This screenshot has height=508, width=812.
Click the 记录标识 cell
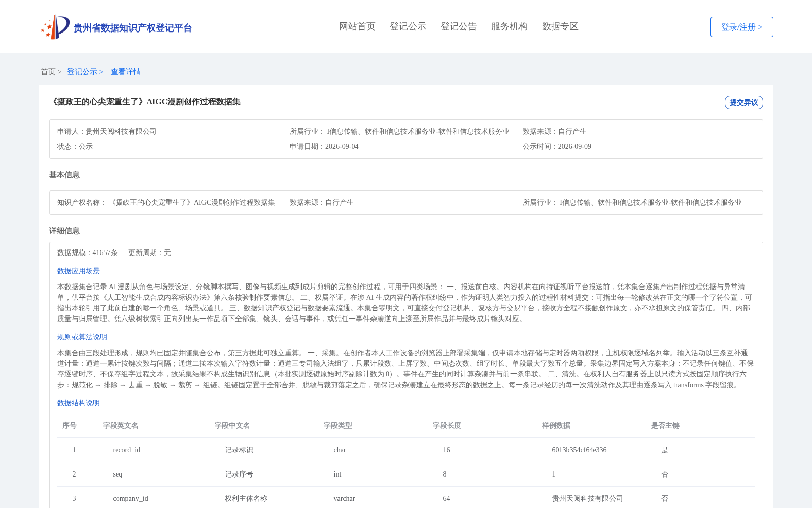[x=239, y=450]
